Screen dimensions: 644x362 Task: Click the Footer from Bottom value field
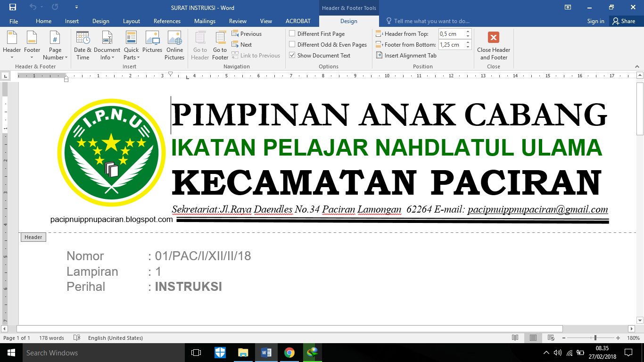(451, 45)
